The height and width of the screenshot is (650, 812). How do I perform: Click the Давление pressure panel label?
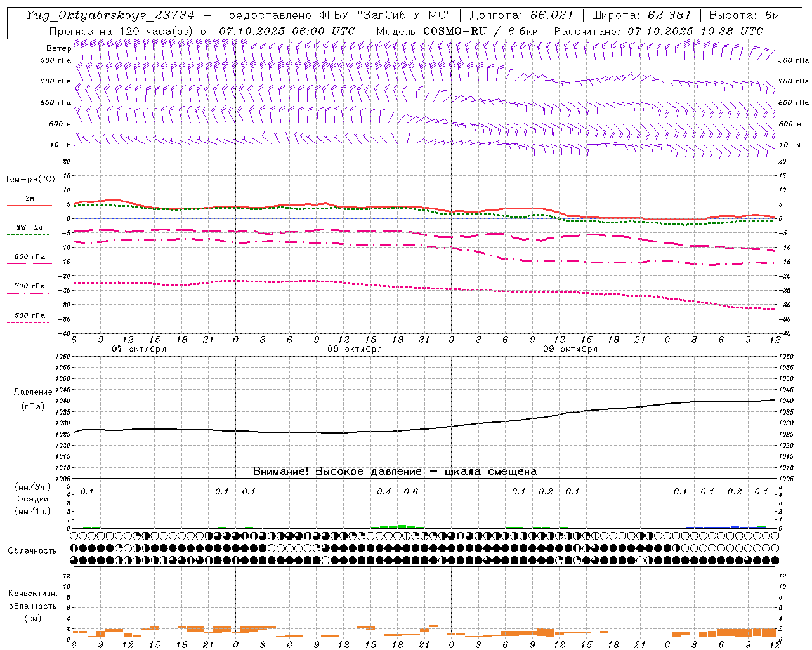[x=33, y=392]
